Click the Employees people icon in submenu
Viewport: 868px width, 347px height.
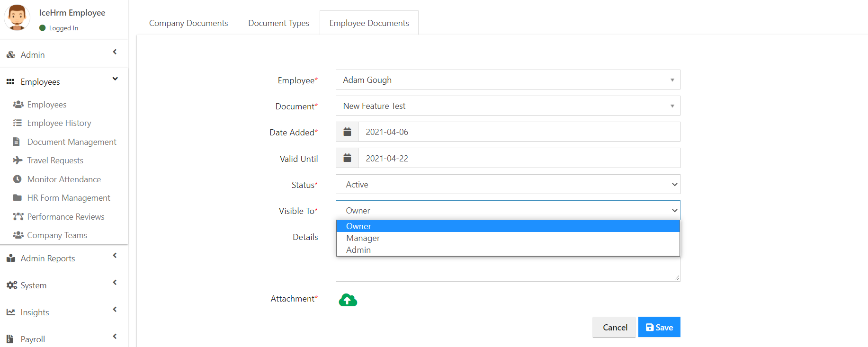click(x=18, y=104)
